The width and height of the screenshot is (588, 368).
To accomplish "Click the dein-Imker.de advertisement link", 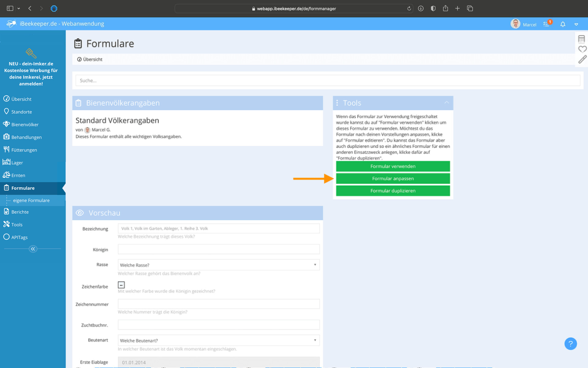I will pos(31,74).
